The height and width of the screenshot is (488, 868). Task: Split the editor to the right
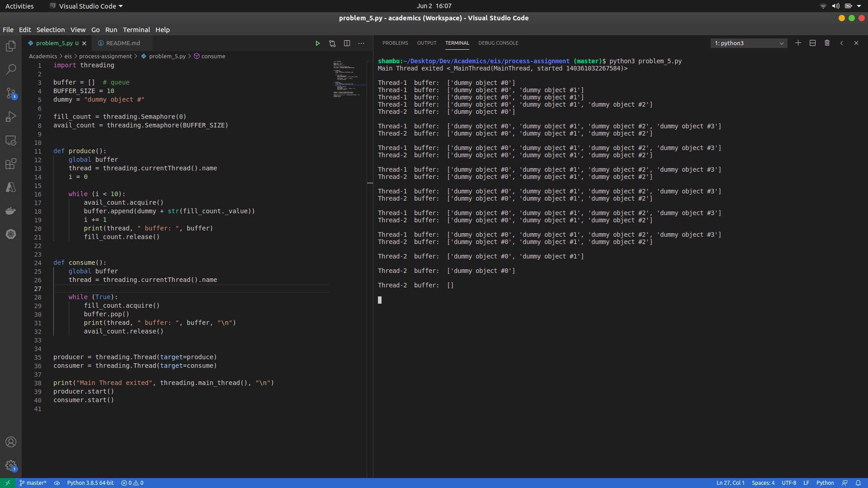click(347, 43)
